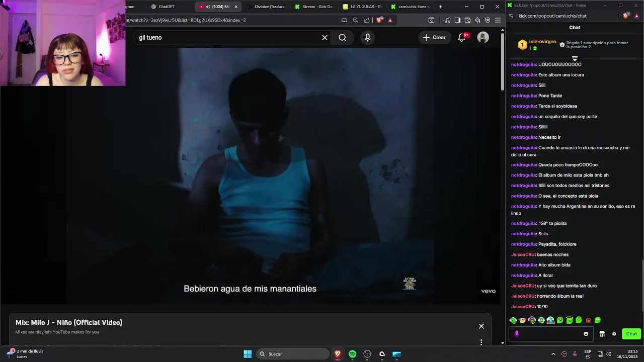Click the YouTube page vertical scrollbar
Screen dimensions: 644x362
tap(503, 63)
